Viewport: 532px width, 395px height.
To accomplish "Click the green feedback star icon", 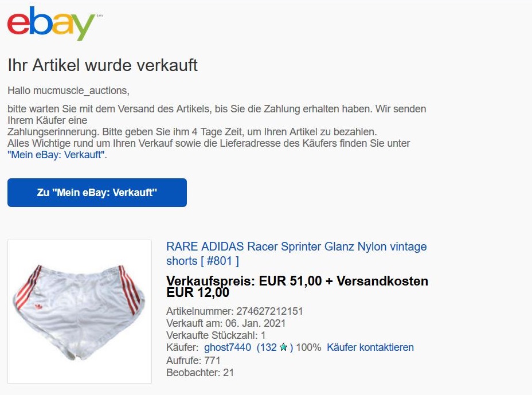I will coord(283,347).
